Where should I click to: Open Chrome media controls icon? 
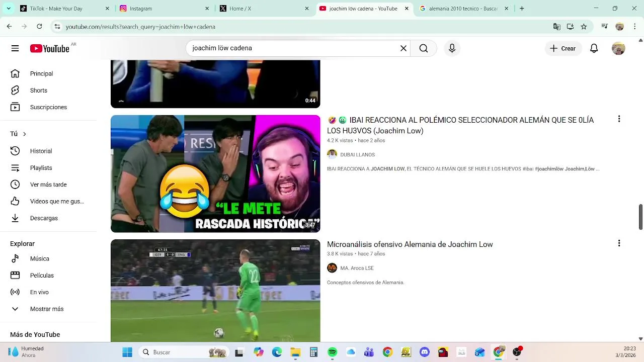(x=605, y=27)
